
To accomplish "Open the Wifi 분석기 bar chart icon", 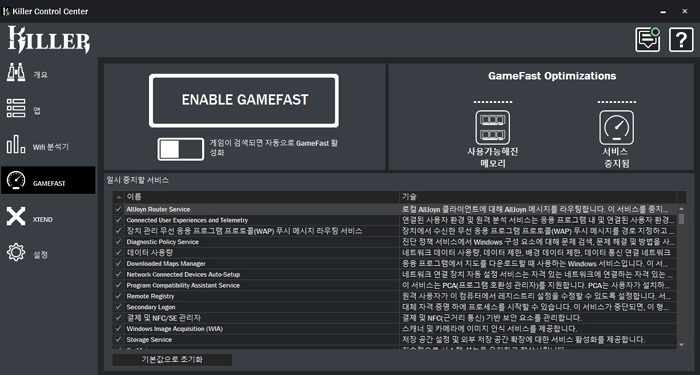I will pos(16,145).
